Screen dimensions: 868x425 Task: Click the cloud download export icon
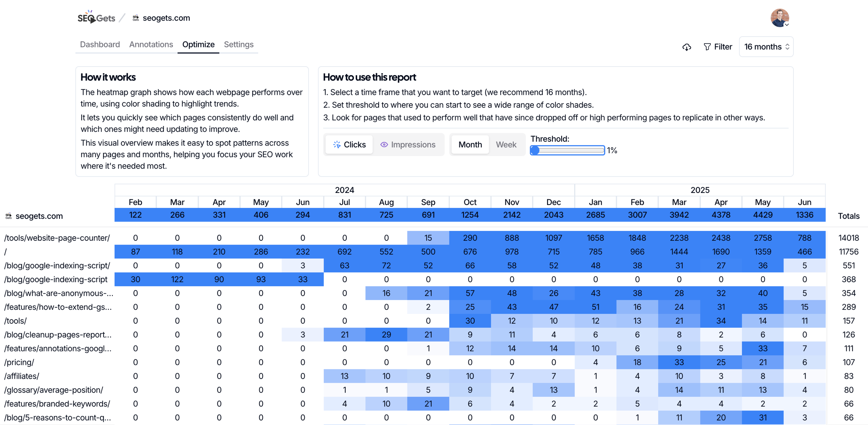coord(686,47)
